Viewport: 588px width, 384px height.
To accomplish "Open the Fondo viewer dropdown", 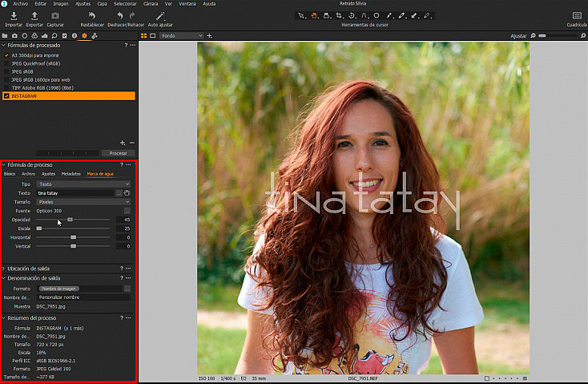I will click(182, 35).
